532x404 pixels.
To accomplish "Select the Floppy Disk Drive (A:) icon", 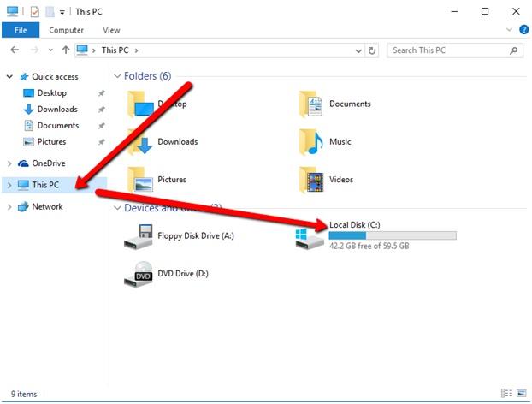I will (139, 236).
